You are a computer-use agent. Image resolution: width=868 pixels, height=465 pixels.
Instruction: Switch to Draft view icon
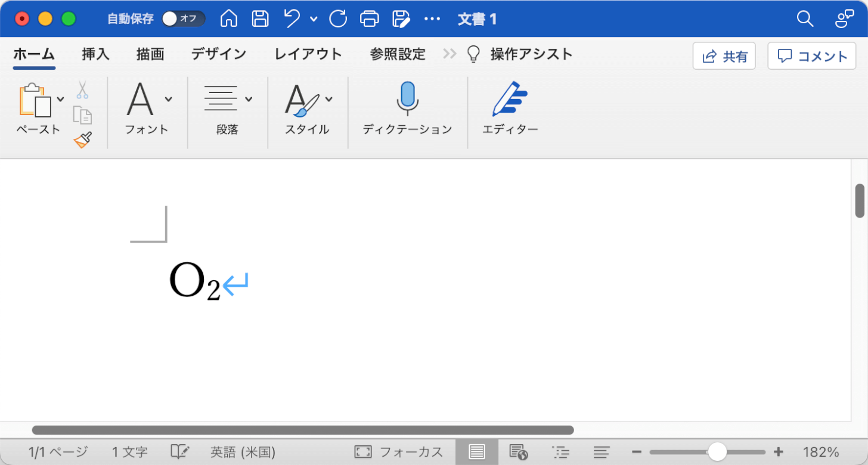[602, 452]
